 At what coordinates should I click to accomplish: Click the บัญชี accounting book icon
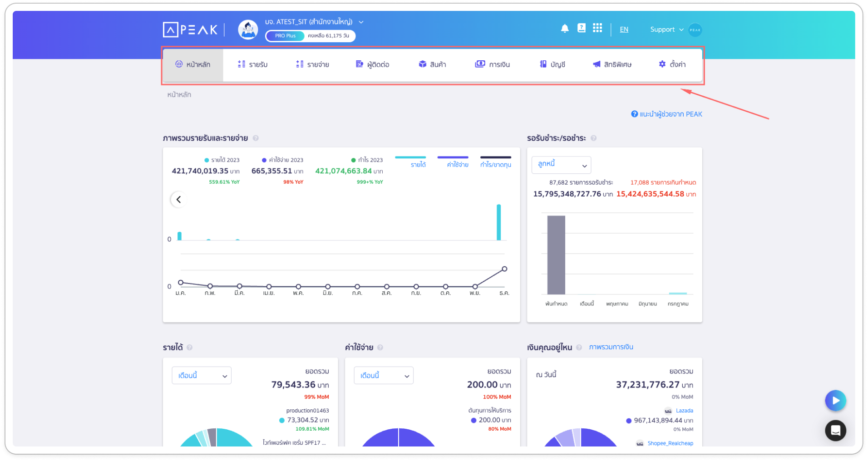tap(543, 64)
